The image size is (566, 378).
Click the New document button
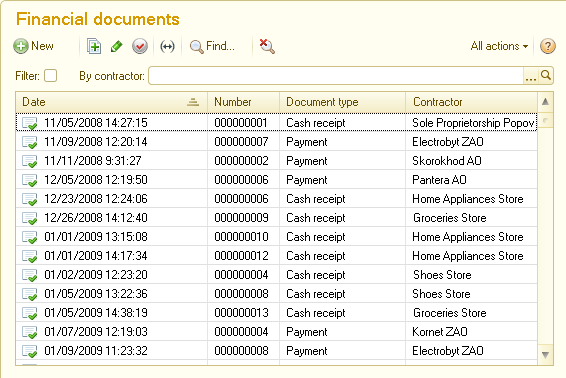point(34,46)
